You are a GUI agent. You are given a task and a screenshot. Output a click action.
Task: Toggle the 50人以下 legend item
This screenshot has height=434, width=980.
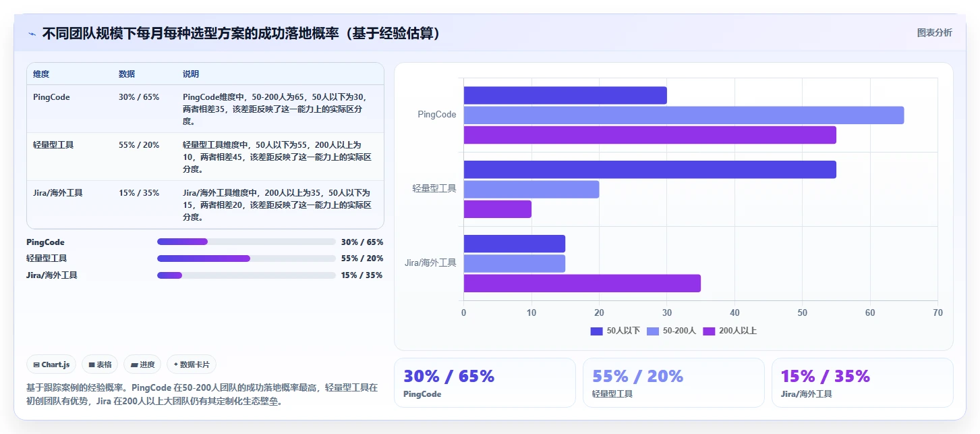pyautogui.click(x=615, y=331)
